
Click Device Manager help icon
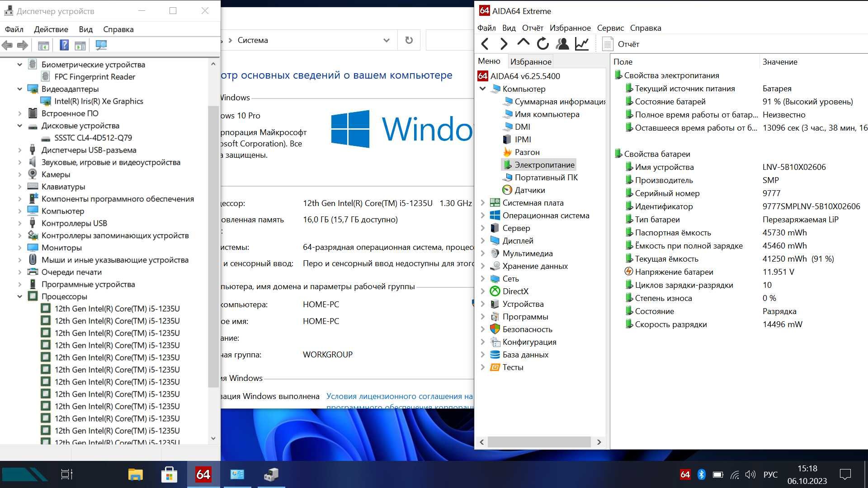tap(64, 45)
